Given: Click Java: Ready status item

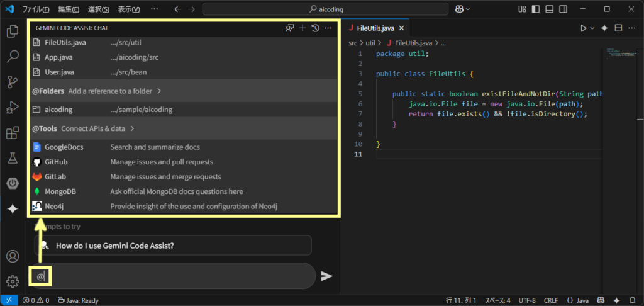Looking at the screenshot, I should click(x=78, y=301).
